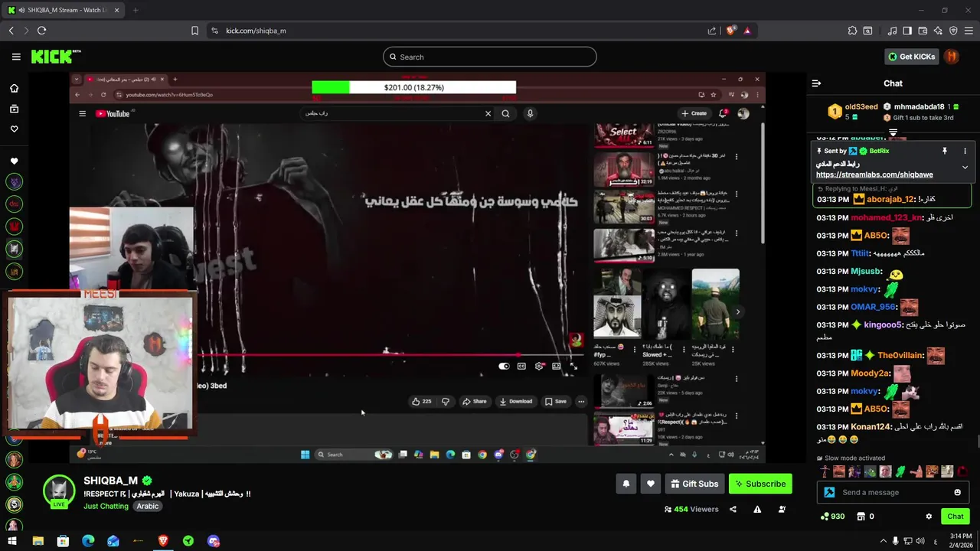This screenshot has width=980, height=551.
Task: Click in the Kick Search field
Action: [490, 57]
